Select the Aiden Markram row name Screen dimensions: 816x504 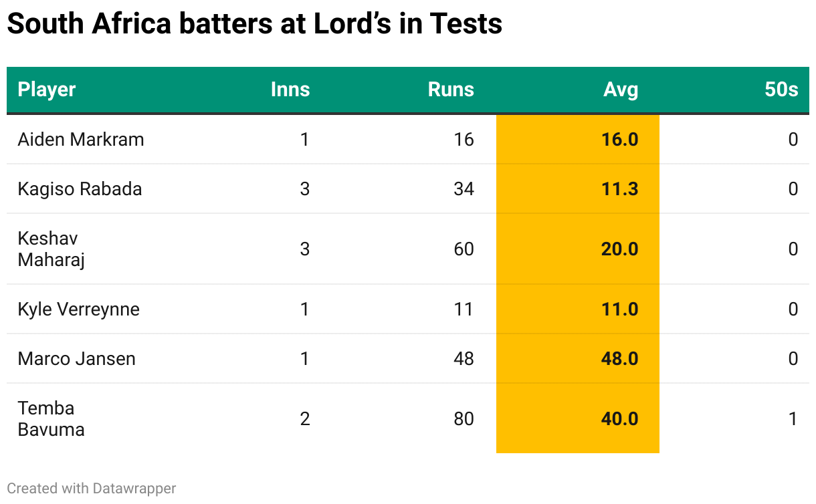click(x=81, y=139)
